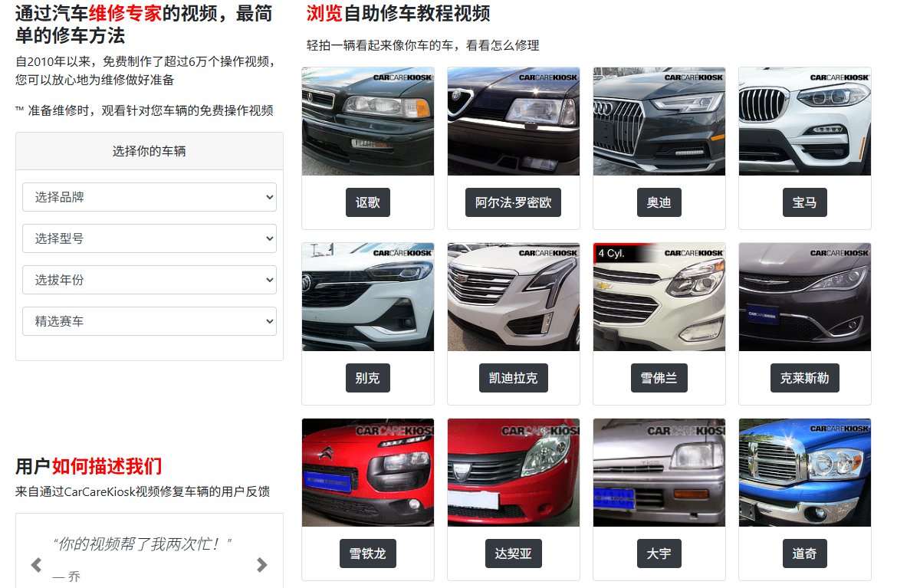The height and width of the screenshot is (588, 897).
Task: Click the white 宝马 car photo
Action: pos(805,121)
